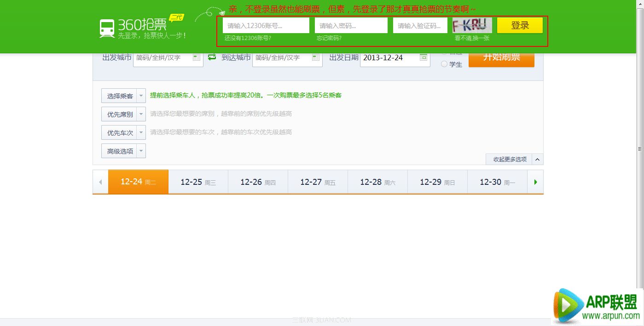Go to next week of dates arrow

pyautogui.click(x=535, y=182)
